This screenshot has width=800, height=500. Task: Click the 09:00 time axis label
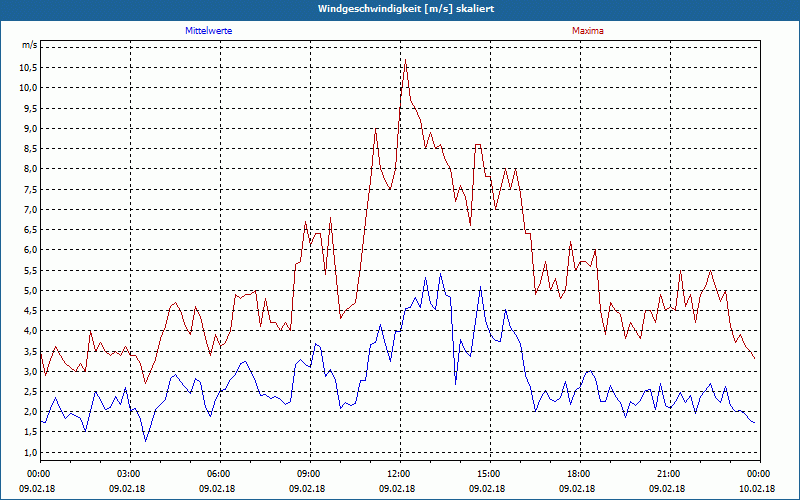pyautogui.click(x=311, y=474)
